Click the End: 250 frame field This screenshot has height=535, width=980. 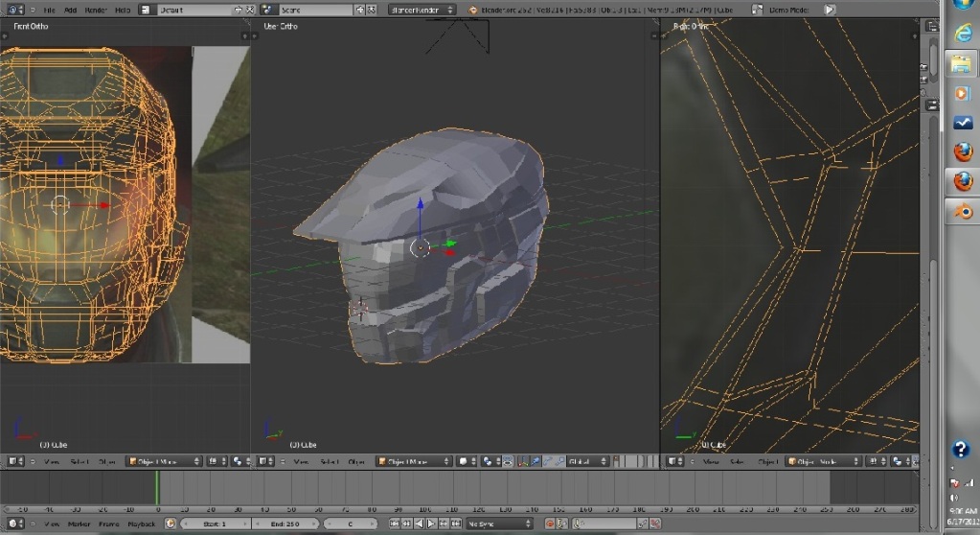click(x=285, y=523)
